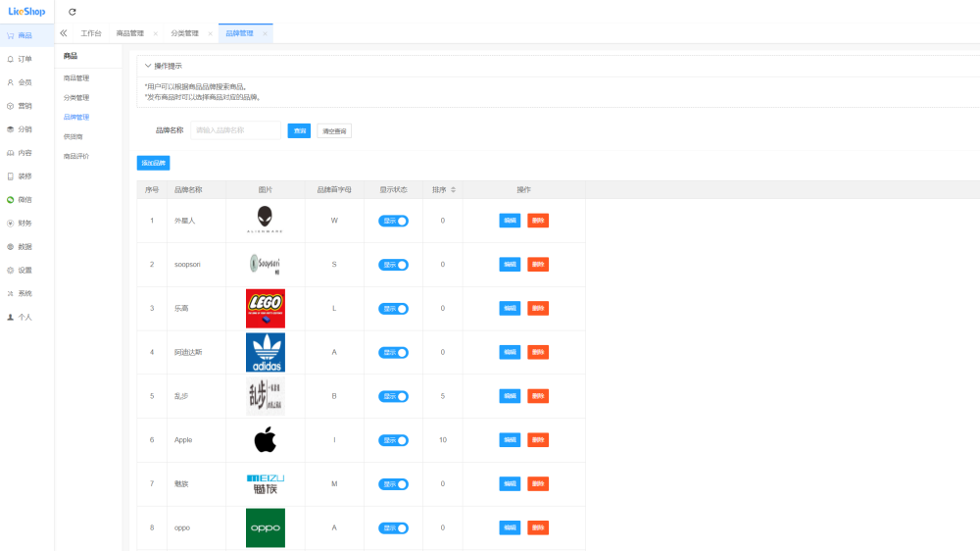The width and height of the screenshot is (980, 551).
Task: Toggle display status for oppo
Action: click(x=393, y=527)
